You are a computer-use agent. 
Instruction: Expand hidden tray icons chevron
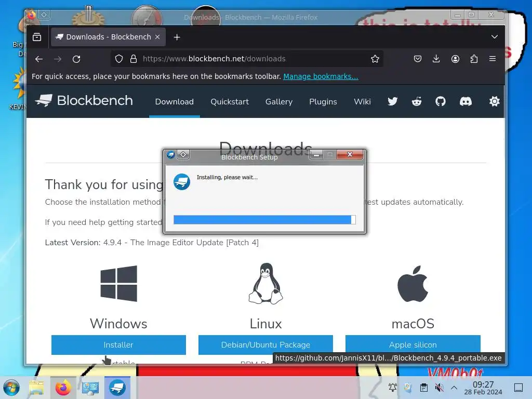tap(454, 387)
